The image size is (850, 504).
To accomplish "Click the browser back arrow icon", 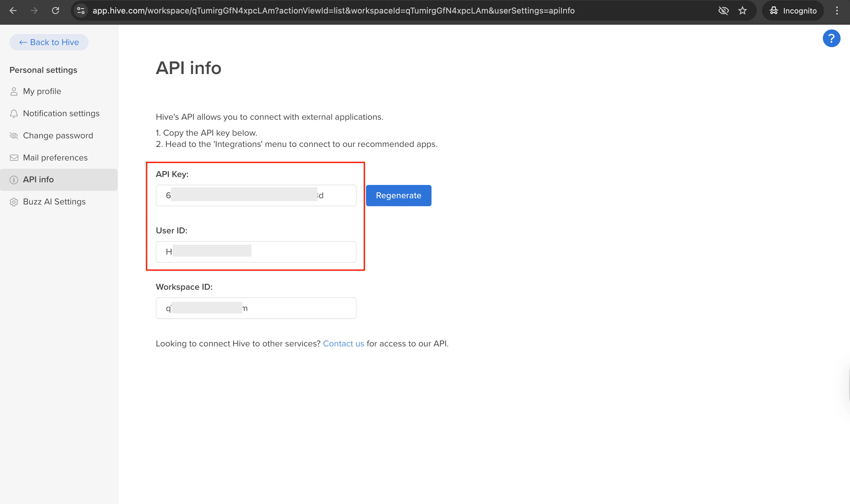I will pos(13,11).
